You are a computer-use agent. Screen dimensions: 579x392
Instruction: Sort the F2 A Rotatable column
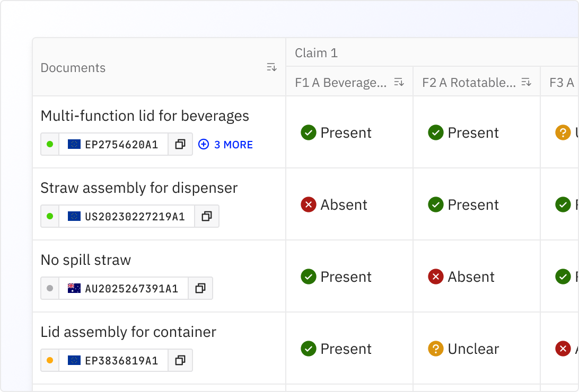526,82
